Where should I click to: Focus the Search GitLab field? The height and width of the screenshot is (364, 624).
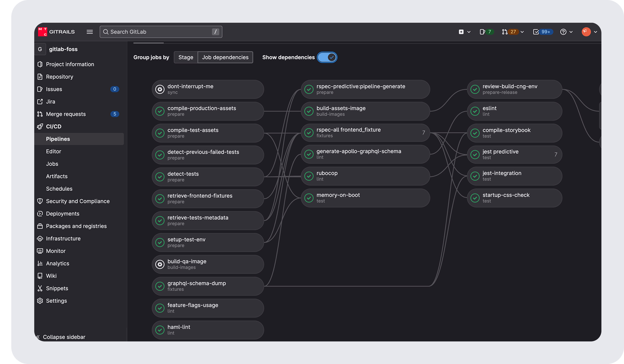pyautogui.click(x=158, y=32)
